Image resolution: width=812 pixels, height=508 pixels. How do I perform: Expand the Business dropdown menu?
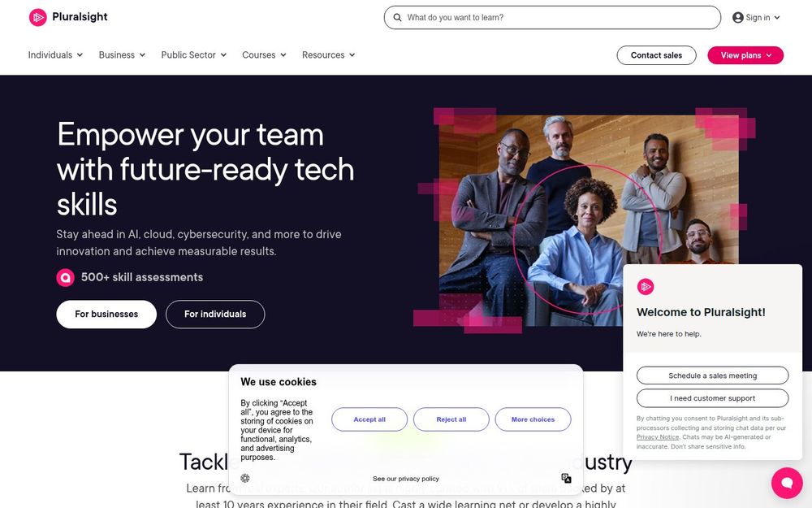tap(122, 55)
